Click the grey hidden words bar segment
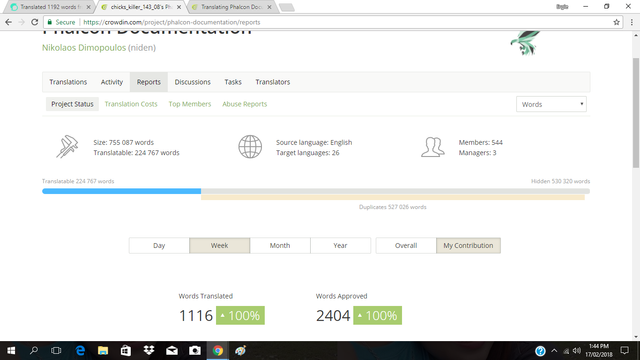The image size is (640, 360). (x=395, y=191)
